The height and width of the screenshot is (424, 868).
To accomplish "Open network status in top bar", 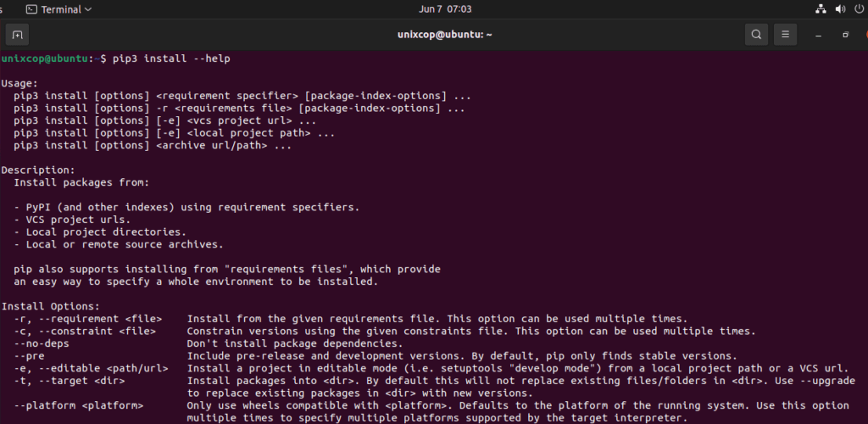I will [821, 8].
